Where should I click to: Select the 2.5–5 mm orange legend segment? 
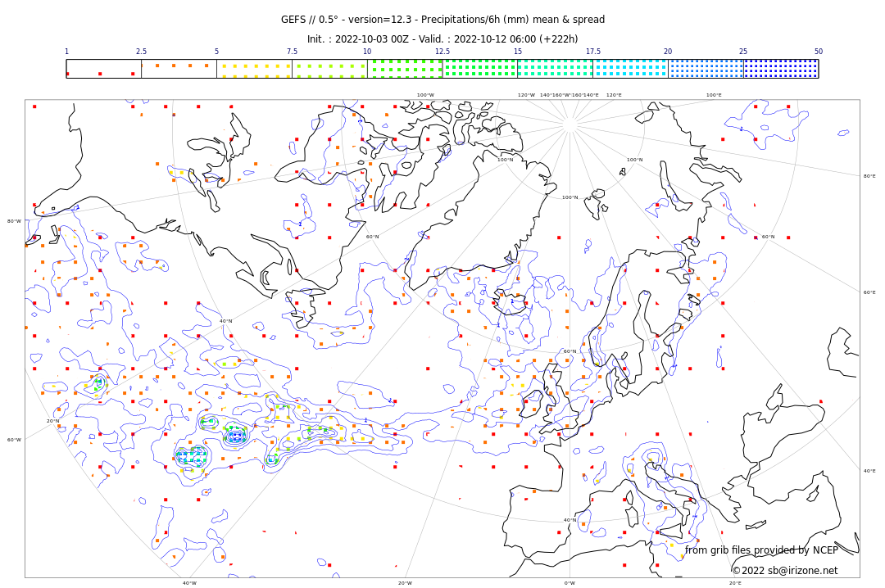179,69
